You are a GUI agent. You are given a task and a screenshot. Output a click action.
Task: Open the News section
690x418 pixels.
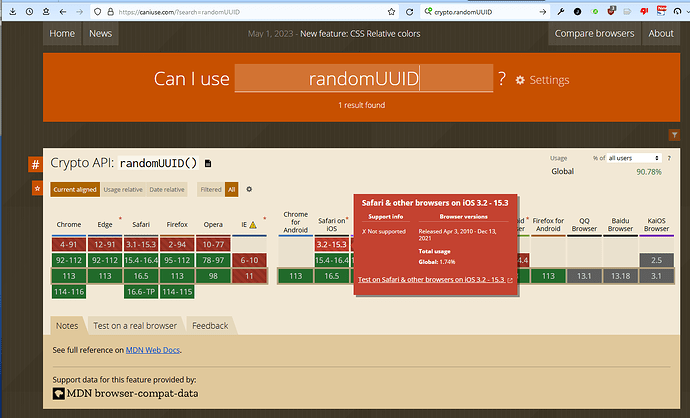[x=100, y=33]
